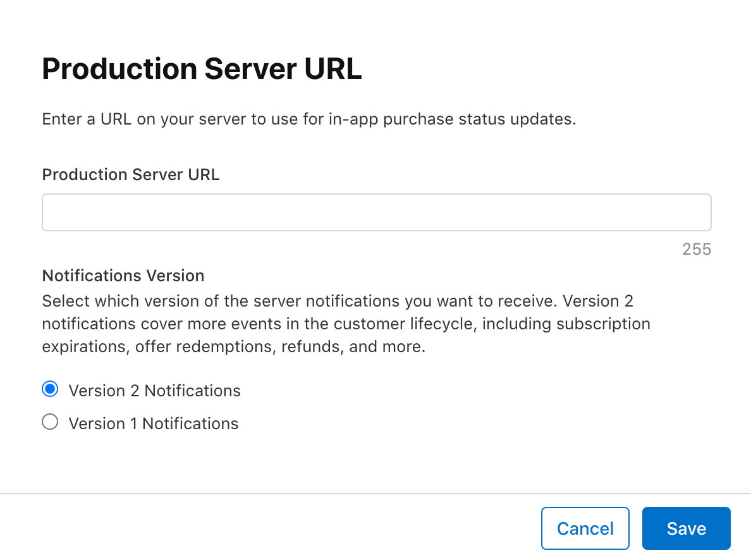Click the "Version 2 Notifications" option label
Viewport: 751px width, 560px height.
click(154, 391)
